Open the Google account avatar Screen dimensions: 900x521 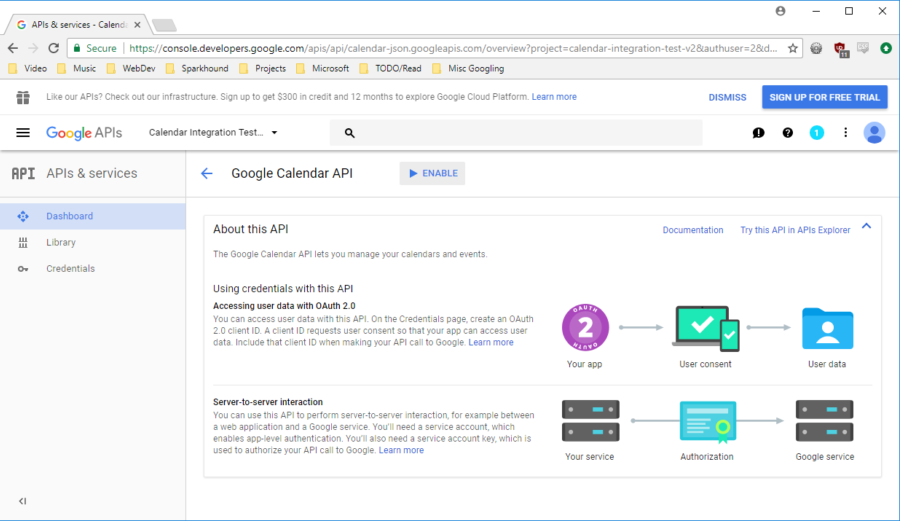pyautogui.click(x=874, y=133)
